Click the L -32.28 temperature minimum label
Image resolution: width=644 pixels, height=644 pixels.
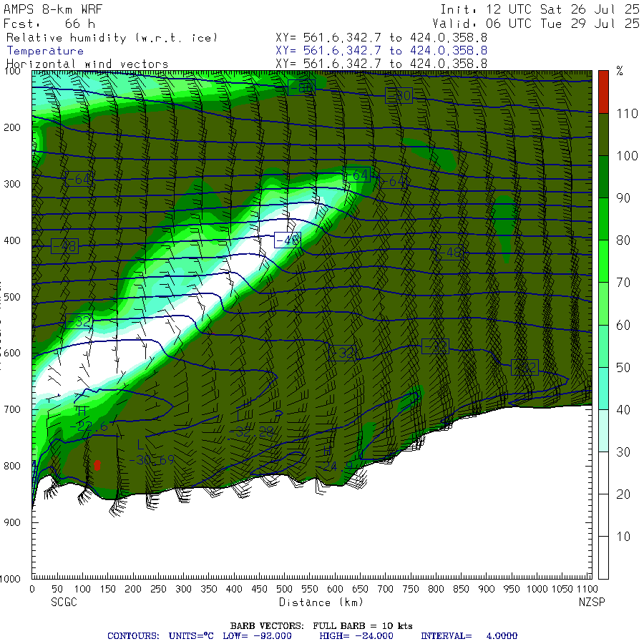pos(251,424)
